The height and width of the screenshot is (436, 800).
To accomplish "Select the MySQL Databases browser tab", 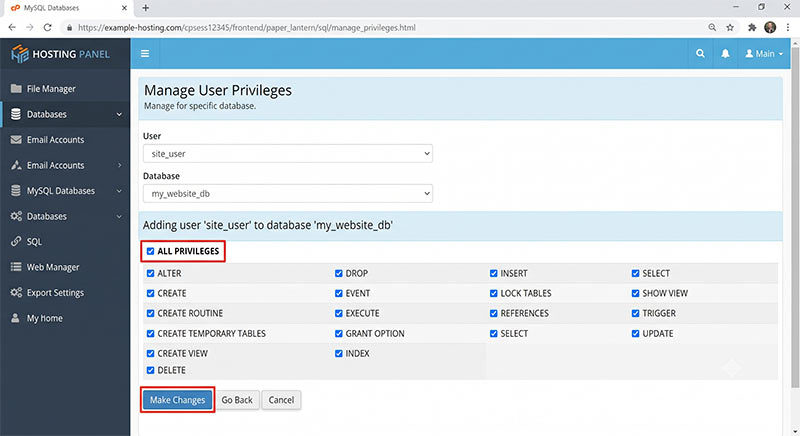I will point(69,8).
